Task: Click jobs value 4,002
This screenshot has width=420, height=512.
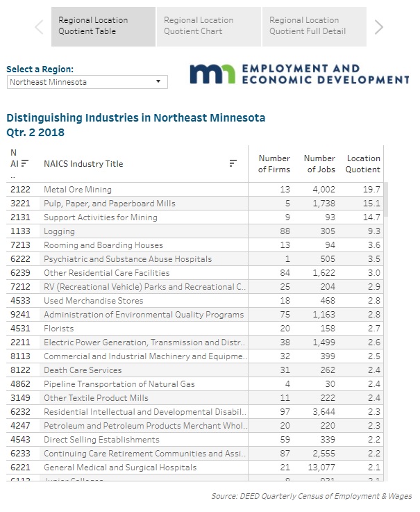Action: point(324,190)
